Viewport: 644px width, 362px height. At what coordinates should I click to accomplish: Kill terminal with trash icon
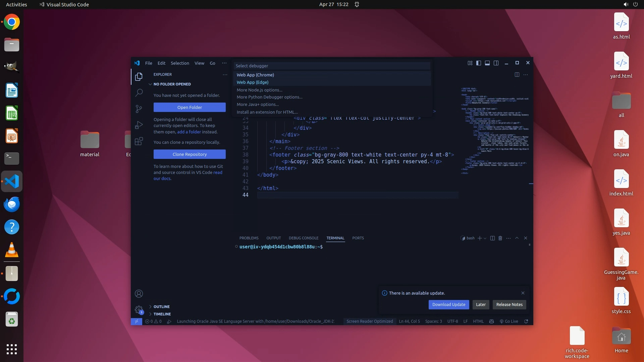500,238
